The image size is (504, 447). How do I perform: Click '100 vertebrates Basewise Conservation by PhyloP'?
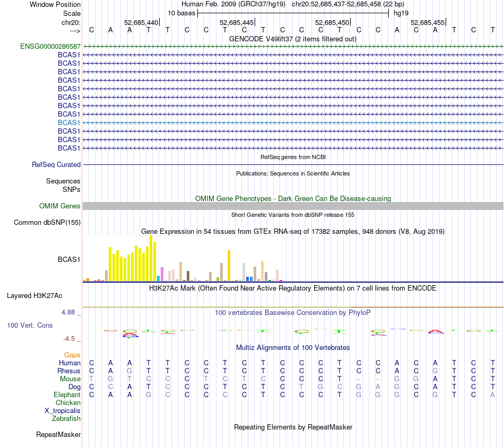[293, 313]
